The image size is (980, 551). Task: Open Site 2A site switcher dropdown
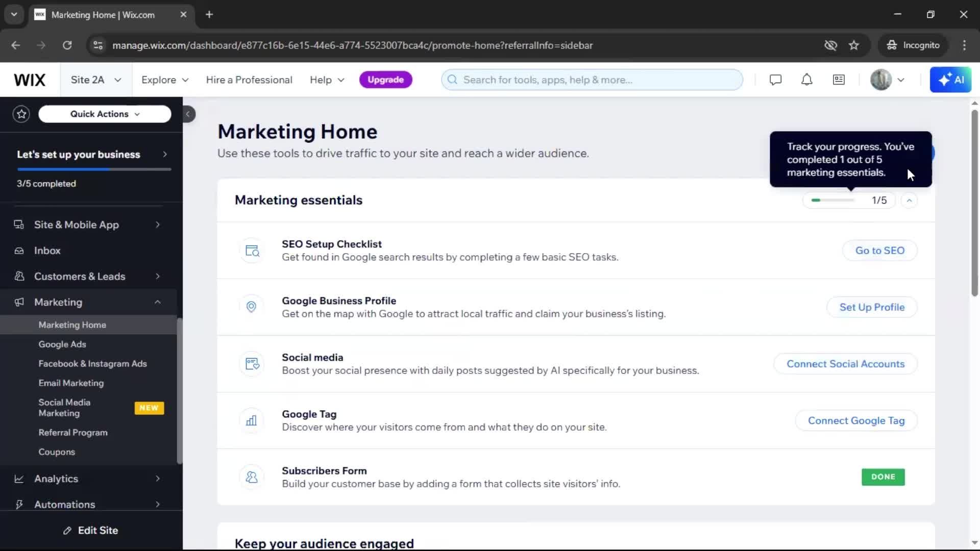[x=96, y=80]
